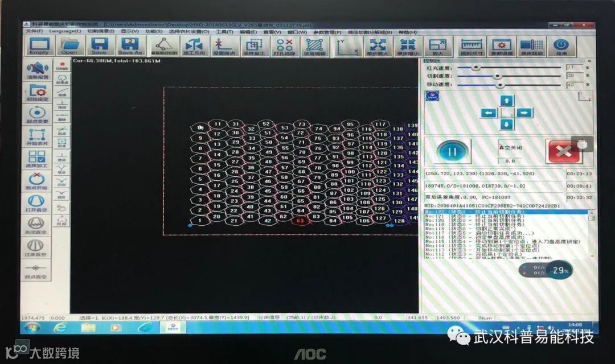Select log row No:122

(x=506, y=212)
